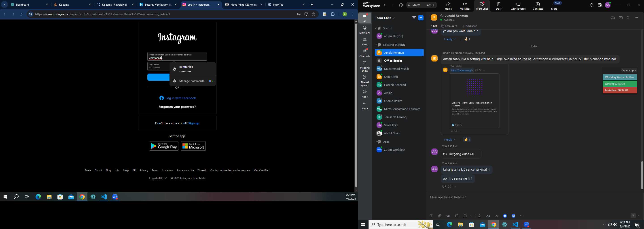Reload the Instagram page
This screenshot has height=229, width=644.
coord(21,14)
